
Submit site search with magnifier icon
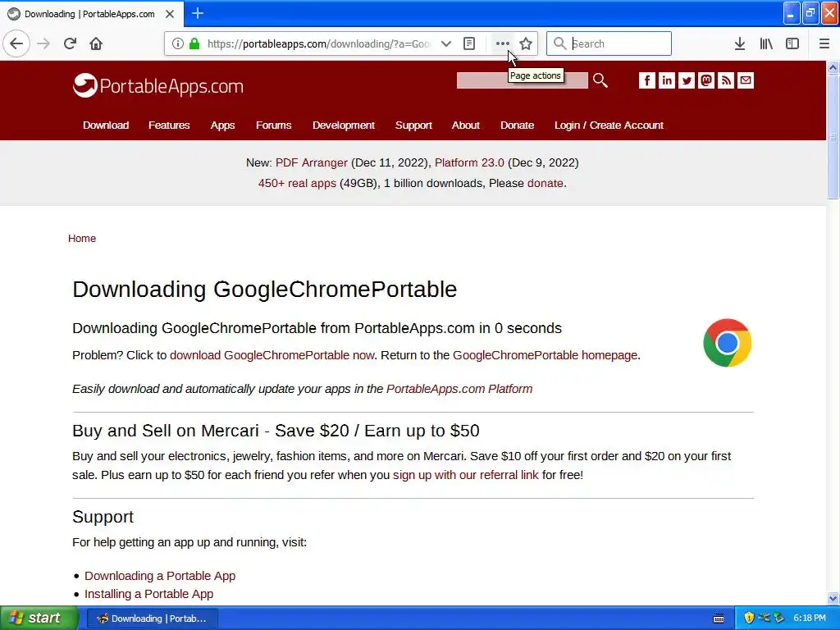tap(600, 80)
